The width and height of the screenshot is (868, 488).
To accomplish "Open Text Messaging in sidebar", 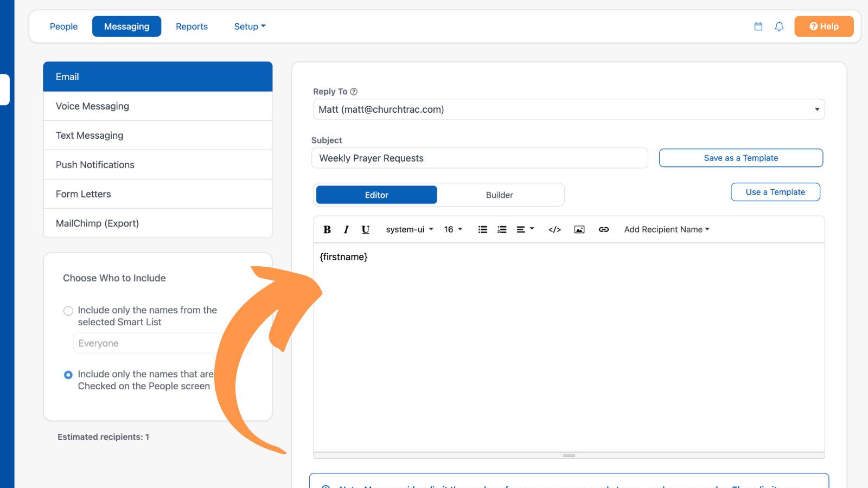I will point(158,136).
